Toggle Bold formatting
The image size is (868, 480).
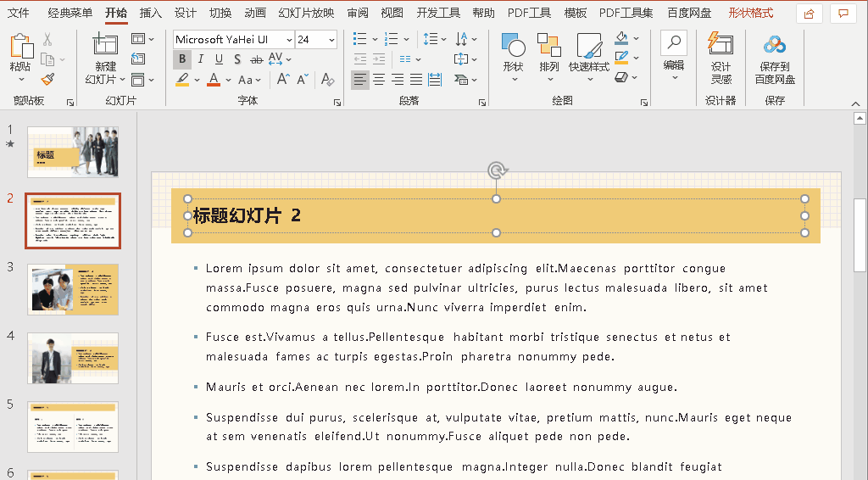click(182, 59)
